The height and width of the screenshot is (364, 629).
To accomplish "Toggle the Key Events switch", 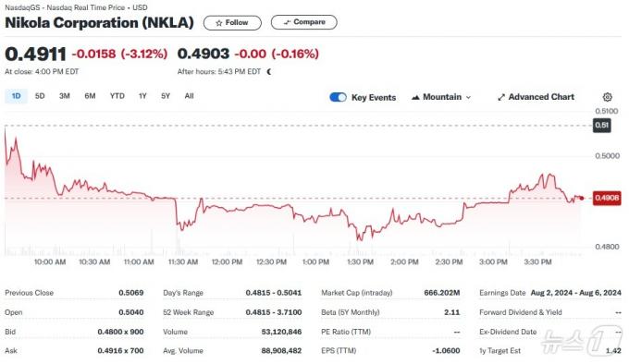I will (338, 97).
